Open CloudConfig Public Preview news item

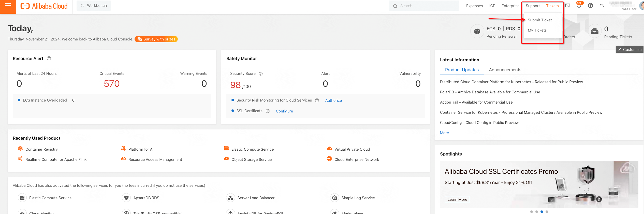coord(479,123)
